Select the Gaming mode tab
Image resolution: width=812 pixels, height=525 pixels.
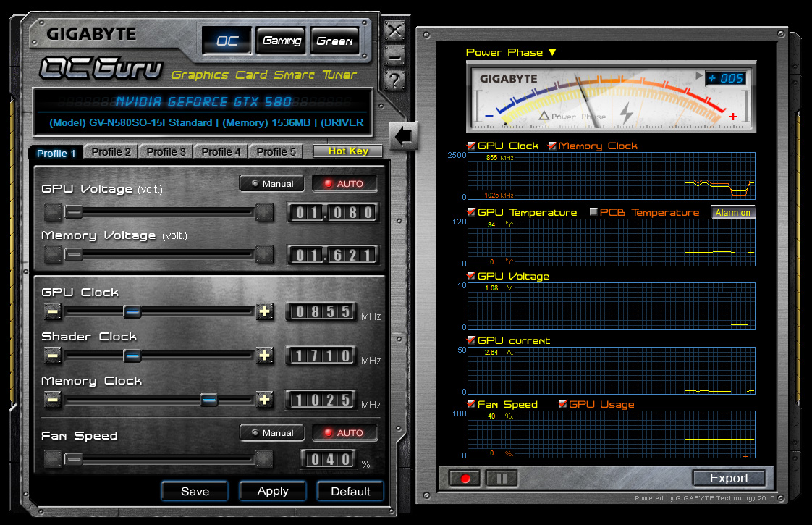pos(282,41)
